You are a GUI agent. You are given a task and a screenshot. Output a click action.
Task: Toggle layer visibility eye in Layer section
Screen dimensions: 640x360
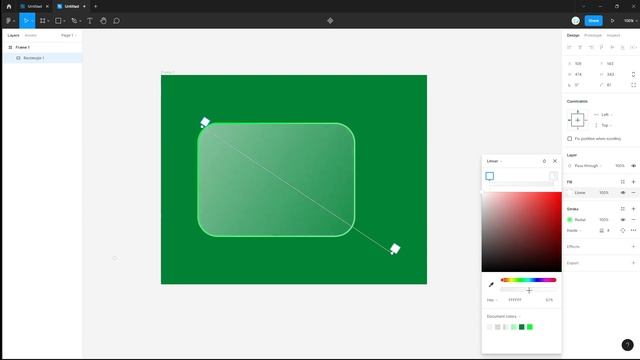(x=633, y=166)
